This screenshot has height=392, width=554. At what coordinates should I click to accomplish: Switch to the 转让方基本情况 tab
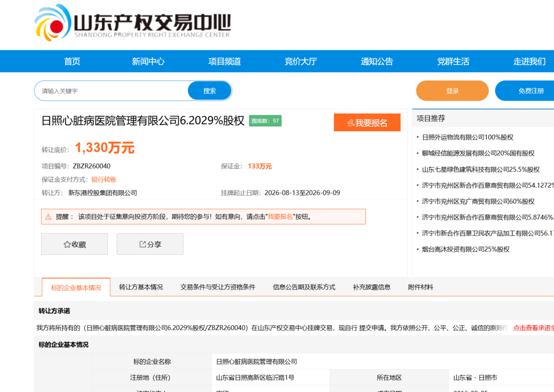tap(141, 287)
